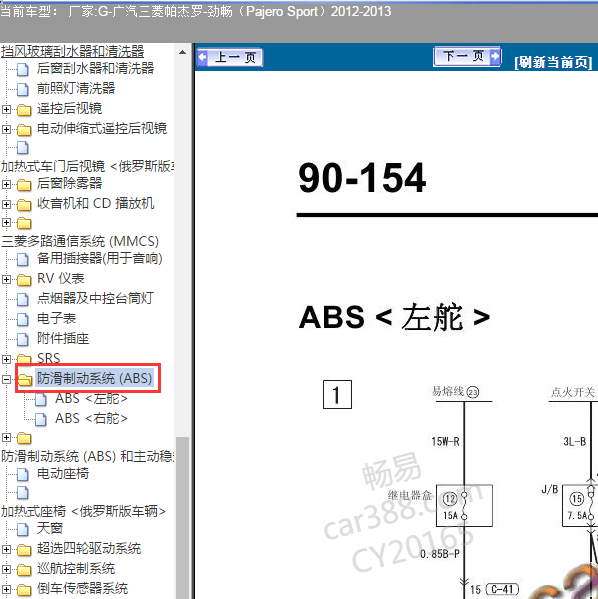Select 防滑制动系统 (ABS) tree label
Image resolution: width=598 pixels, height=599 pixels.
(x=94, y=378)
